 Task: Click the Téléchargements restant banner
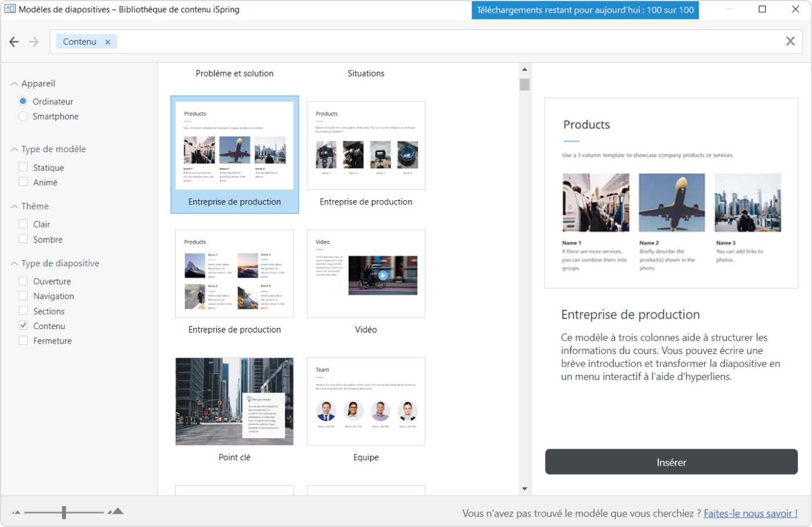click(585, 10)
